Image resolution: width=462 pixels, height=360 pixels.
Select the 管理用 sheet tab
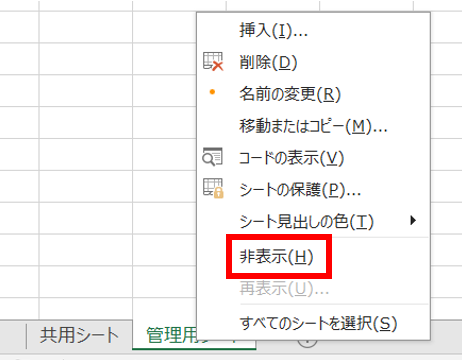165,335
